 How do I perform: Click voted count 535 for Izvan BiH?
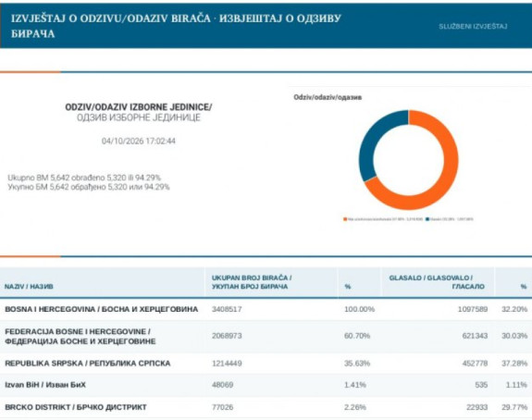[481, 385]
